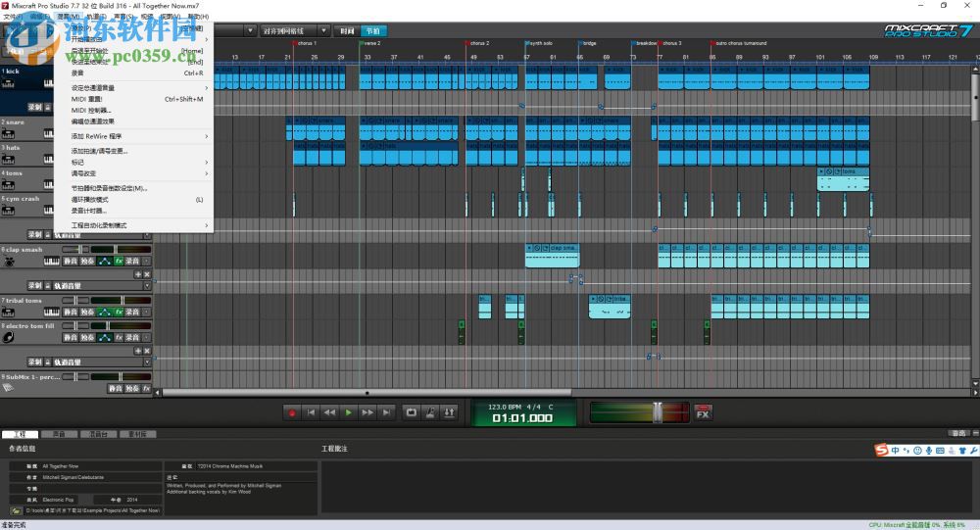
Task: Toggle the loop mode icon in transport
Action: (412, 412)
